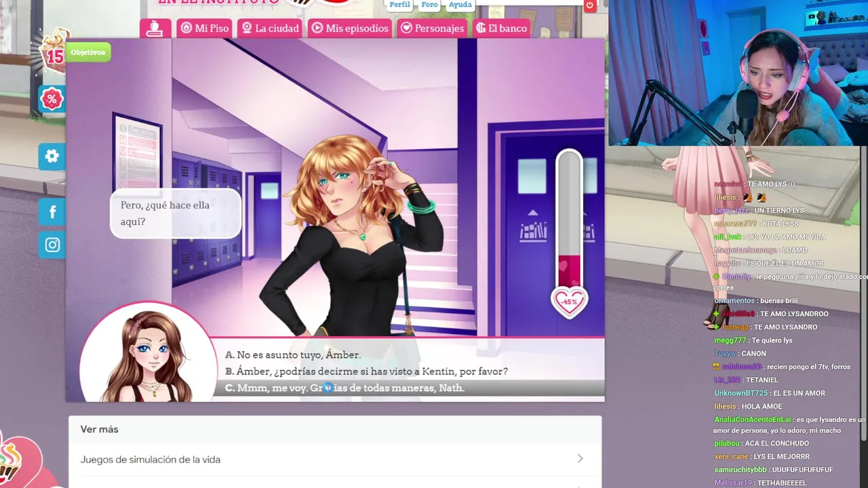Click the -45% heart indicator
This screenshot has height=488, width=868.
569,302
